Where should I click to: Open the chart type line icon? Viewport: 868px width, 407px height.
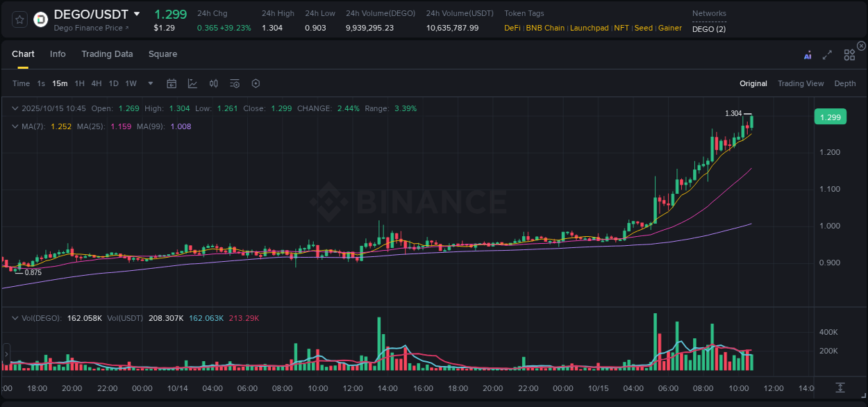click(x=192, y=83)
